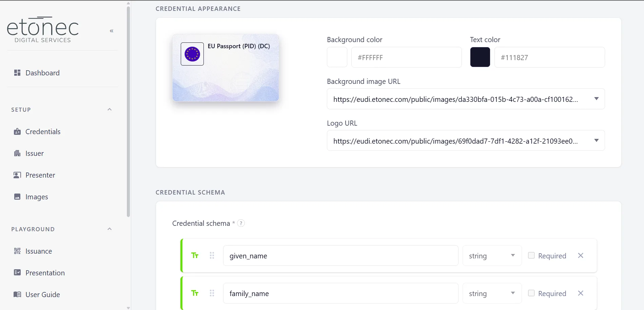The height and width of the screenshot is (310, 644).
Task: Click the Issuer building icon
Action: [x=17, y=153]
